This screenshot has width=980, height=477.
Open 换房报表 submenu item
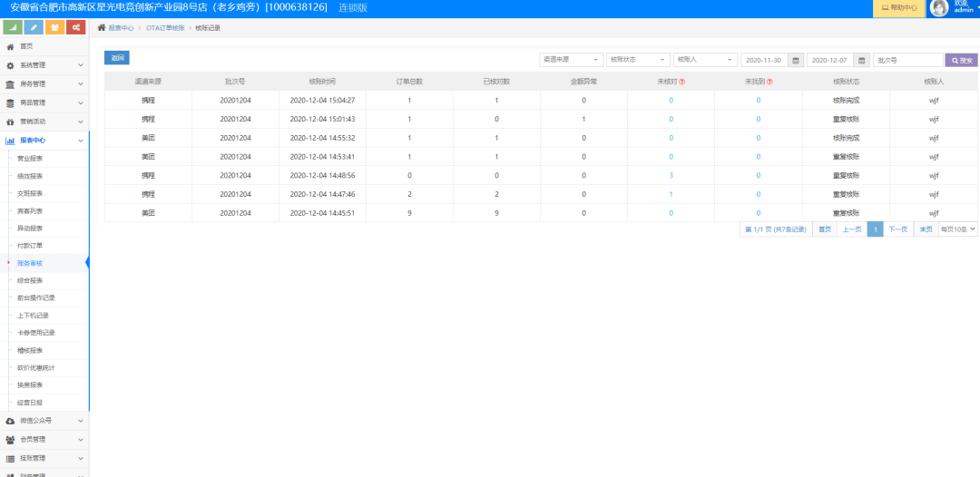(30, 385)
